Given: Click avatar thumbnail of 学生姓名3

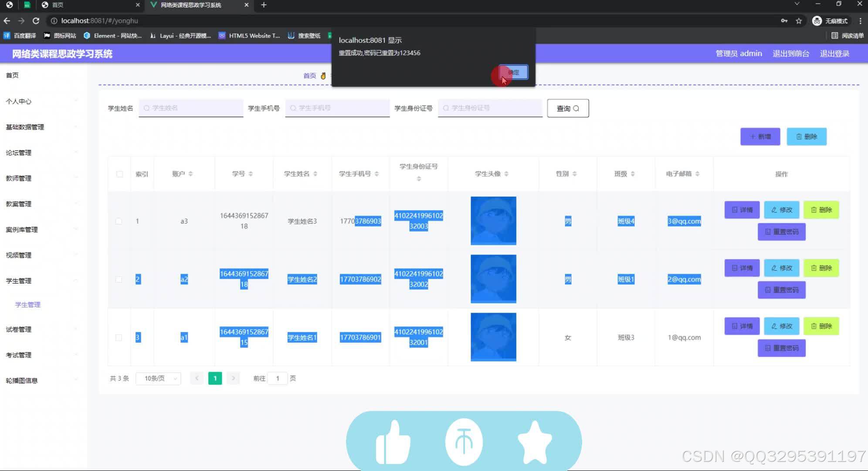Looking at the screenshot, I should [493, 221].
